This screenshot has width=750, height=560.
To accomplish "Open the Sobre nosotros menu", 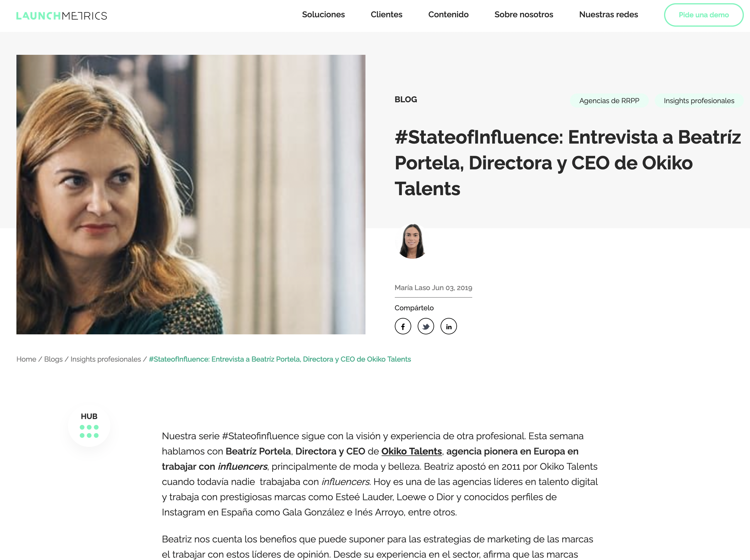I will click(524, 15).
